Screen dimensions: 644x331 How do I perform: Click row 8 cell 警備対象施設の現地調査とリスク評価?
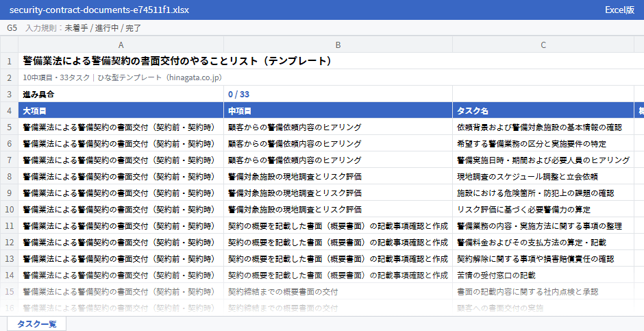338,177
